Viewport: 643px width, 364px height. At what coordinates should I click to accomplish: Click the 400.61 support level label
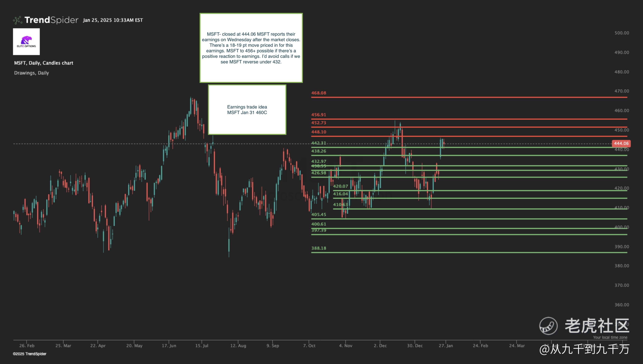coord(319,224)
